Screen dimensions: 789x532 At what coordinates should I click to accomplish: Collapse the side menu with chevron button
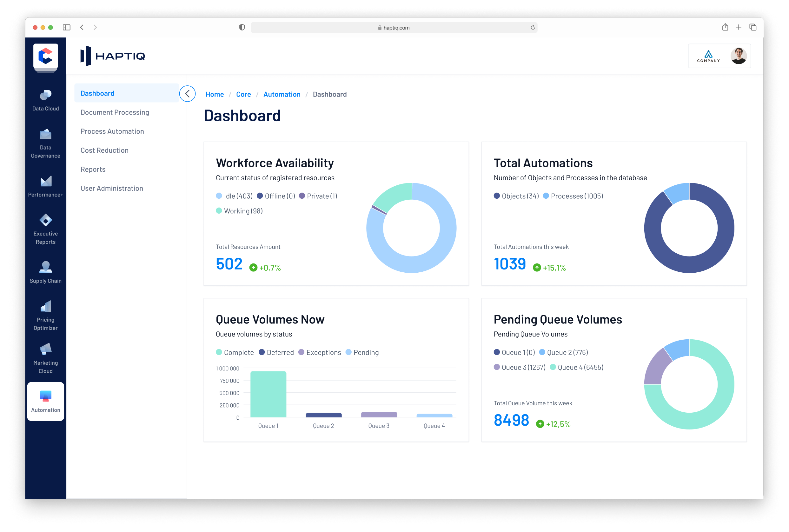187,94
